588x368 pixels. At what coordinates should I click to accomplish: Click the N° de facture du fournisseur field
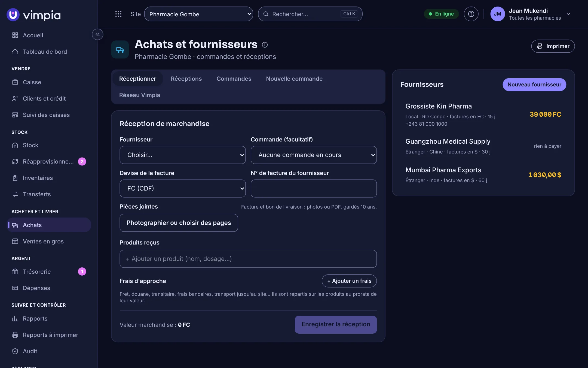coord(314,188)
